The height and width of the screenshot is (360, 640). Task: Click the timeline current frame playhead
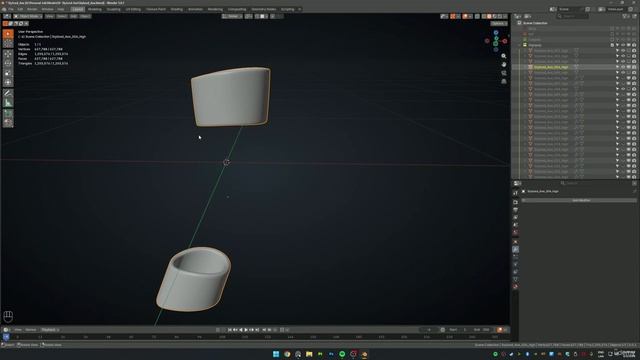coord(6,337)
